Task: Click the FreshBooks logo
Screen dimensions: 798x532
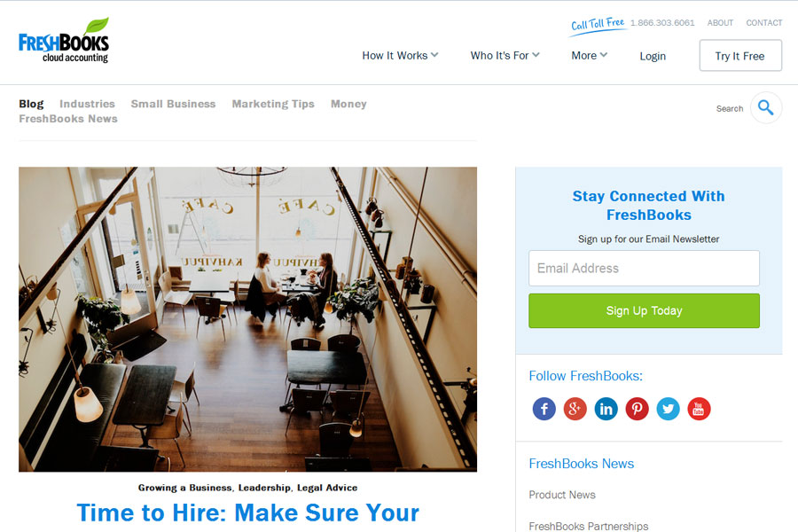Action: (x=64, y=41)
